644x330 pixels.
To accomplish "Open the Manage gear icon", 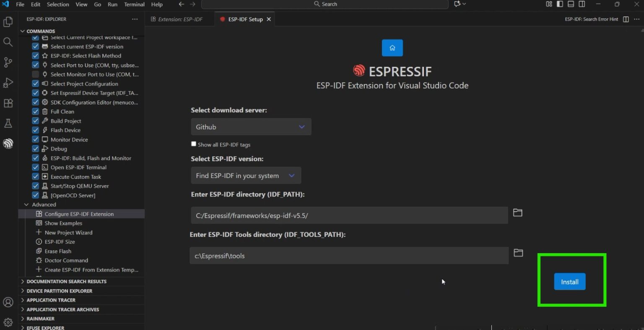I will tap(8, 322).
